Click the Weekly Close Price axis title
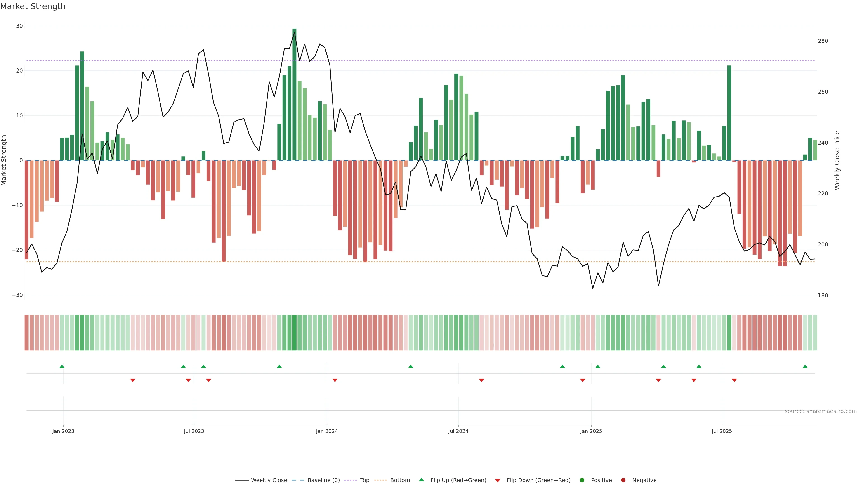The width and height of the screenshot is (868, 488). [837, 160]
